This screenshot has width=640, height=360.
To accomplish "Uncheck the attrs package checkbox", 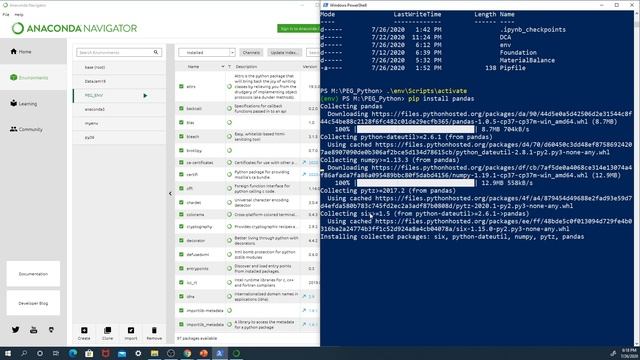I will (181, 87).
